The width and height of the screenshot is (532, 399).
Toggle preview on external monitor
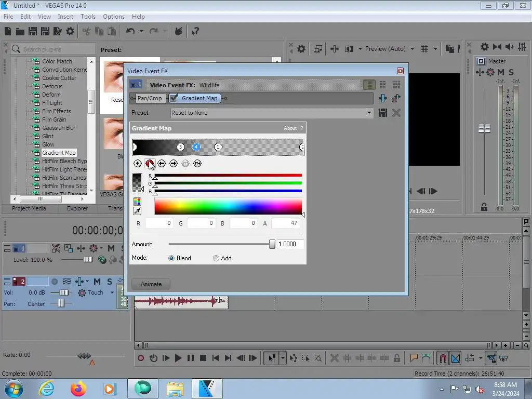(318, 49)
